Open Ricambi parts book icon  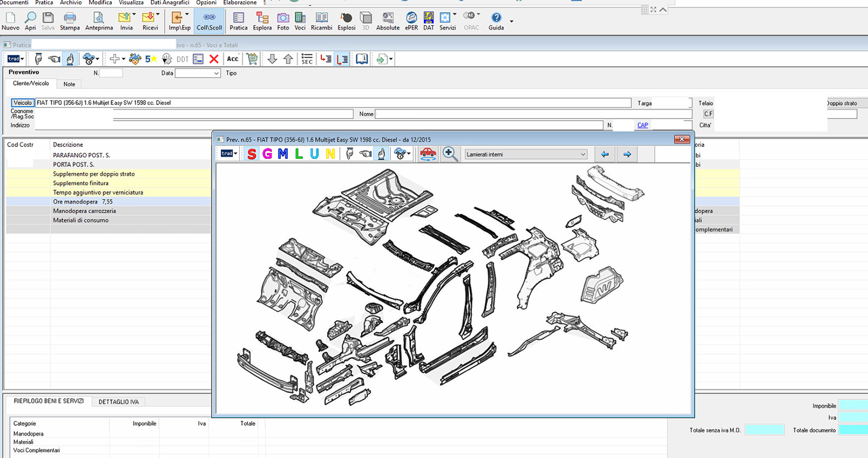(x=322, y=21)
